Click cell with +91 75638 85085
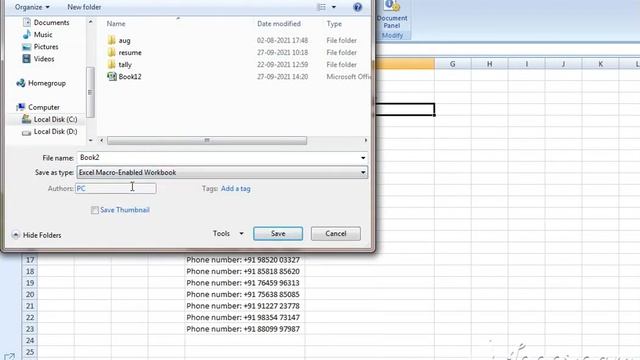640x360 pixels. 244,295
